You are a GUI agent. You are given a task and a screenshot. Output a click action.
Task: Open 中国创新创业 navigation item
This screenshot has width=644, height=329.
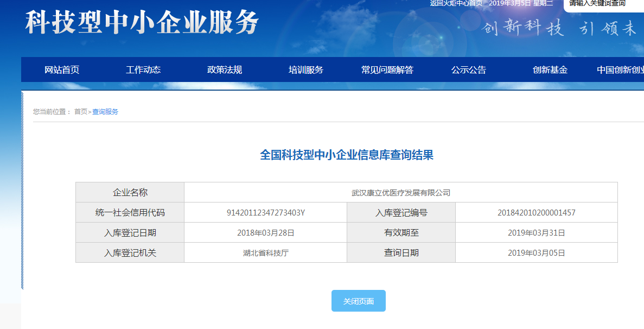click(620, 70)
